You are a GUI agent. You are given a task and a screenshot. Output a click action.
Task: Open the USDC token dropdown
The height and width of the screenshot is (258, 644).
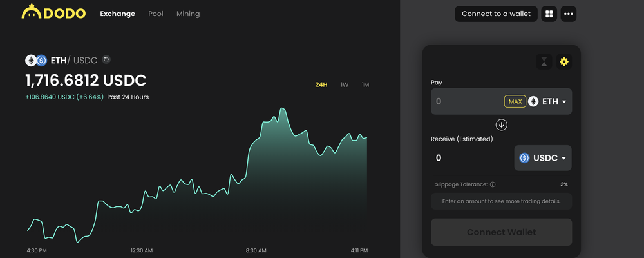point(542,158)
